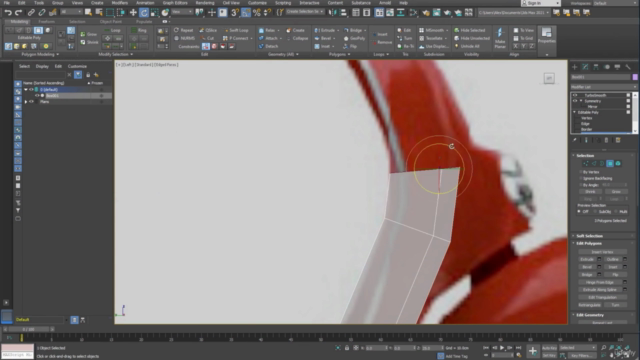Click the object color swatch beside name
The height and width of the screenshot is (360, 640).
click(635, 77)
